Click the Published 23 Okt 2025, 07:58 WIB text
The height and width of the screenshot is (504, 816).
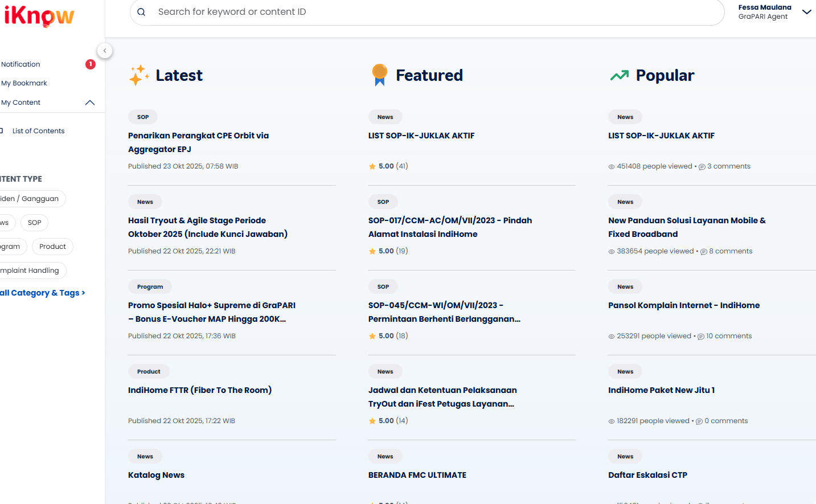183,166
